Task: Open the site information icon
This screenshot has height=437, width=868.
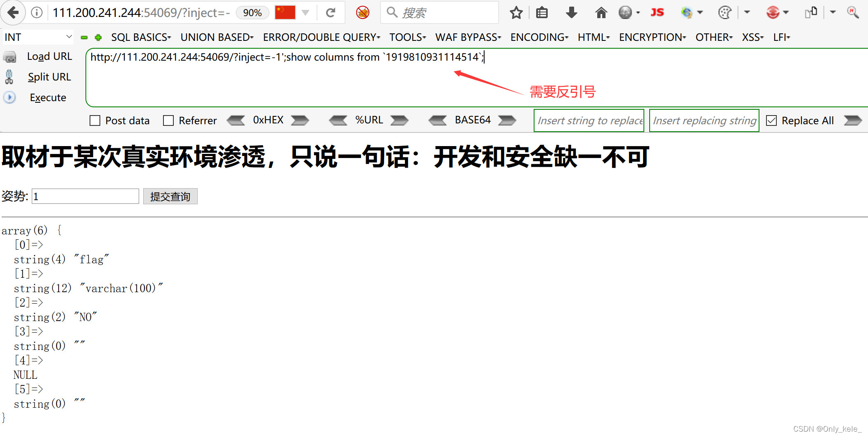Action: (x=37, y=13)
